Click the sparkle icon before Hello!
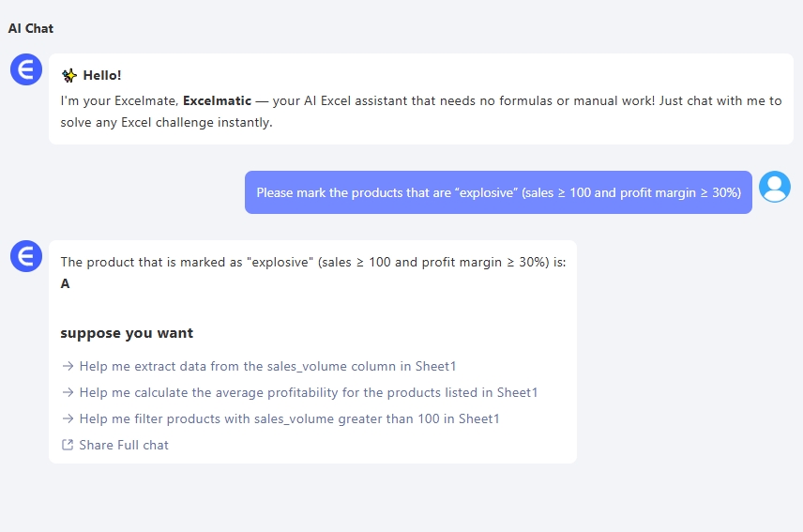Image resolution: width=803 pixels, height=532 pixels. [x=68, y=76]
